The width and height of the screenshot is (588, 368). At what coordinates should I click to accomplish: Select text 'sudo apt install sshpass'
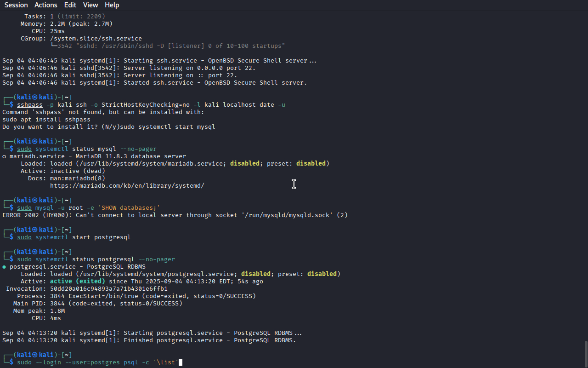(x=46, y=120)
